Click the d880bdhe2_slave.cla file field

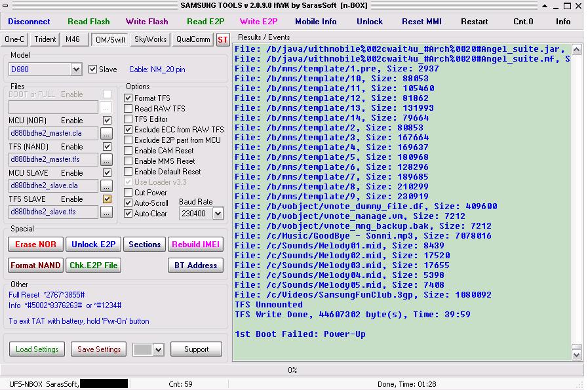point(53,185)
